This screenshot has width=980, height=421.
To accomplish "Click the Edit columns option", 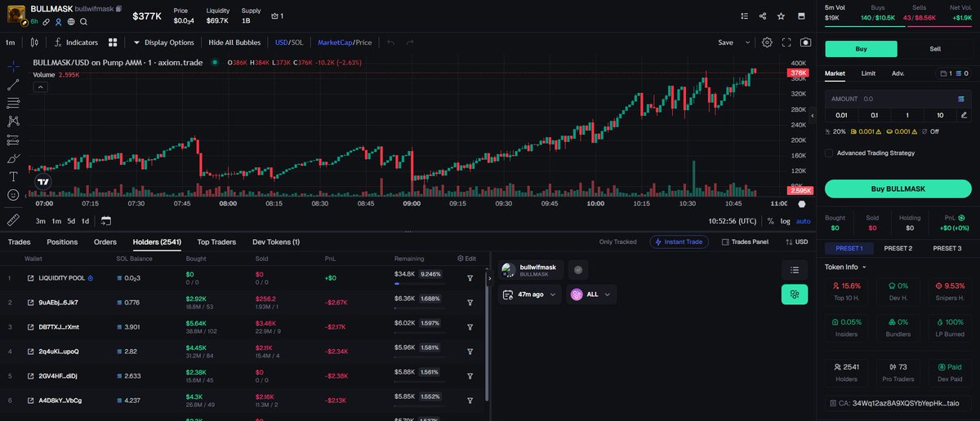I will (466, 259).
